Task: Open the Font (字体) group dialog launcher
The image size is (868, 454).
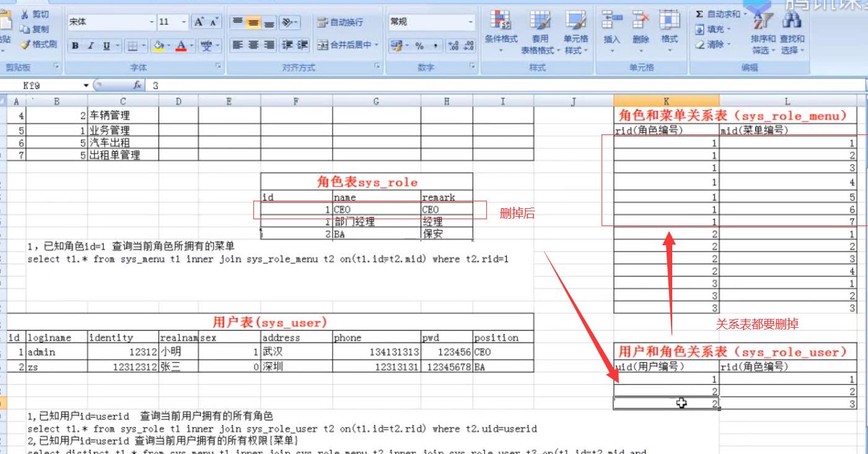Action: click(x=218, y=64)
